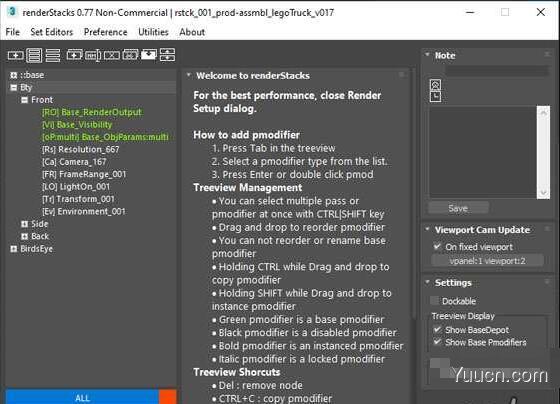Click the second plus icon with tab frame
The height and width of the screenshot is (404, 560).
[74, 55]
